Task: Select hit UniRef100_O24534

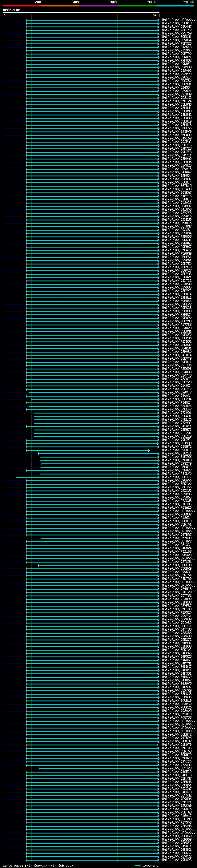Action: click(177, 88)
